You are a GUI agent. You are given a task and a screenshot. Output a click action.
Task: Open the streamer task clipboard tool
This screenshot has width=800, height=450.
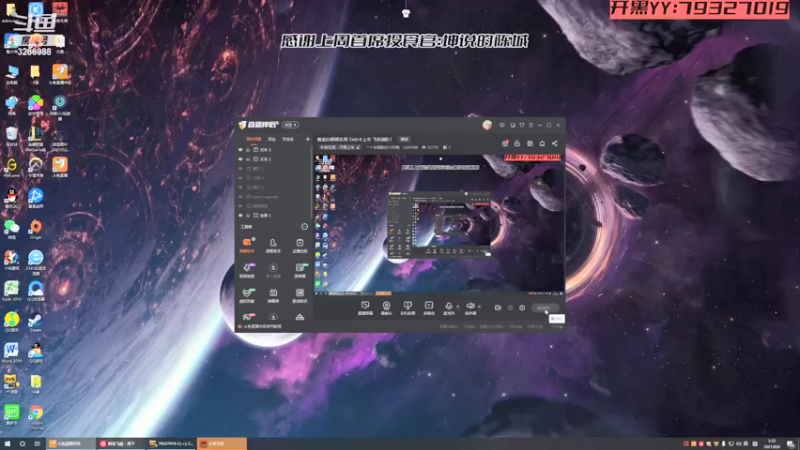299,245
